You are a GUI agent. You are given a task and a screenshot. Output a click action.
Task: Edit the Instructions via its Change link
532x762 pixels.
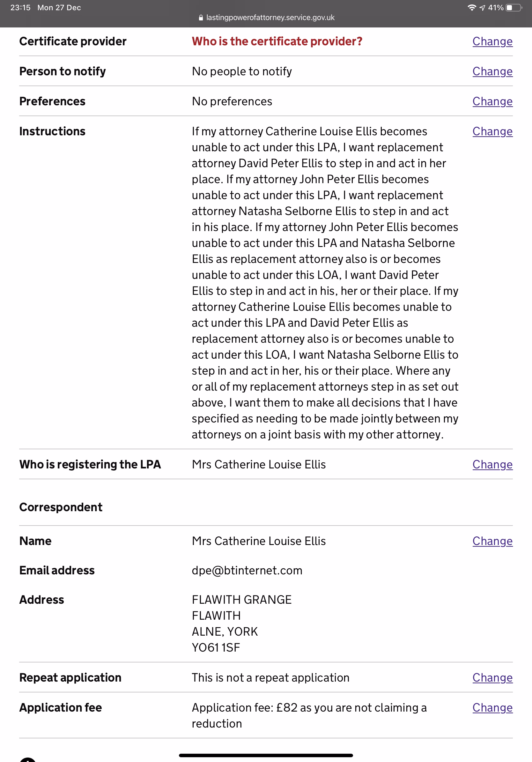tap(492, 131)
